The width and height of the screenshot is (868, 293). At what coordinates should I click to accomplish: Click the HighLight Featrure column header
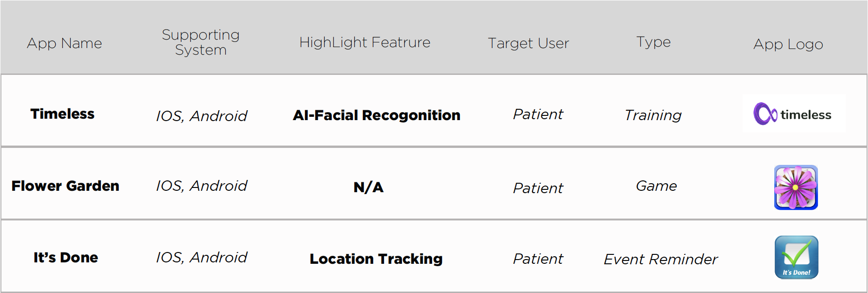(365, 42)
